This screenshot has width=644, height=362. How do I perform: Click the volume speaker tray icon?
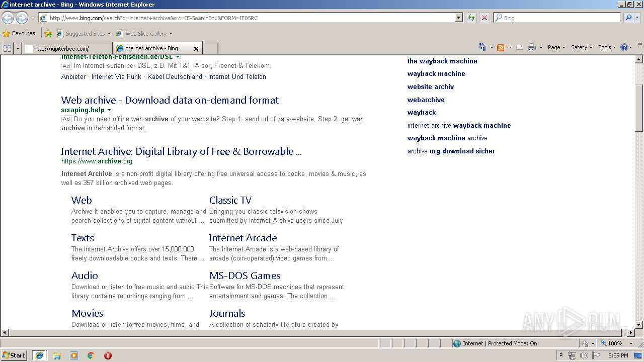coord(584,355)
